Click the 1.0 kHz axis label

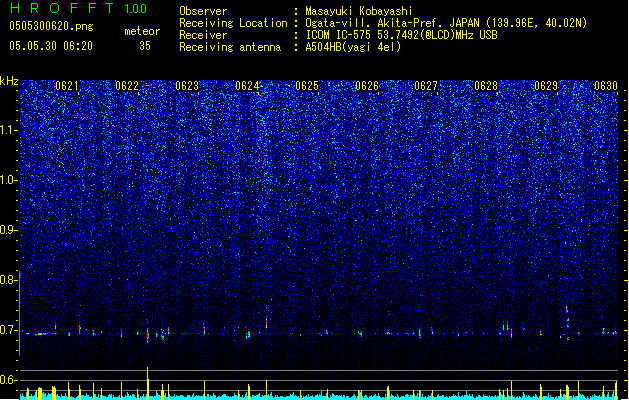[9, 180]
